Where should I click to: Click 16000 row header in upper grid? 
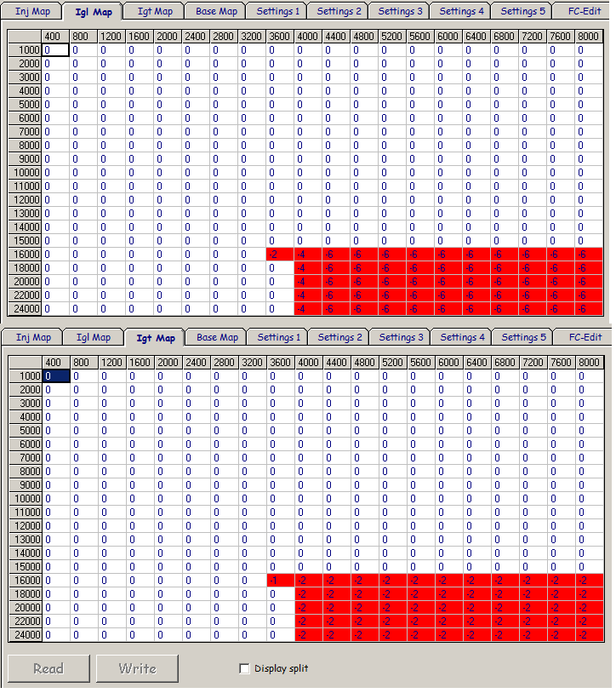click(x=26, y=255)
